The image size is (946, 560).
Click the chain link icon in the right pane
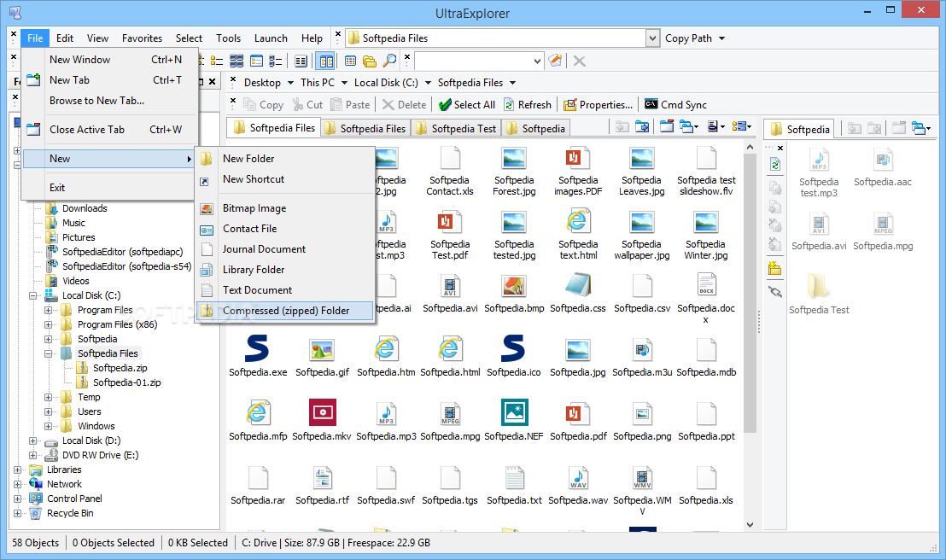tap(775, 292)
